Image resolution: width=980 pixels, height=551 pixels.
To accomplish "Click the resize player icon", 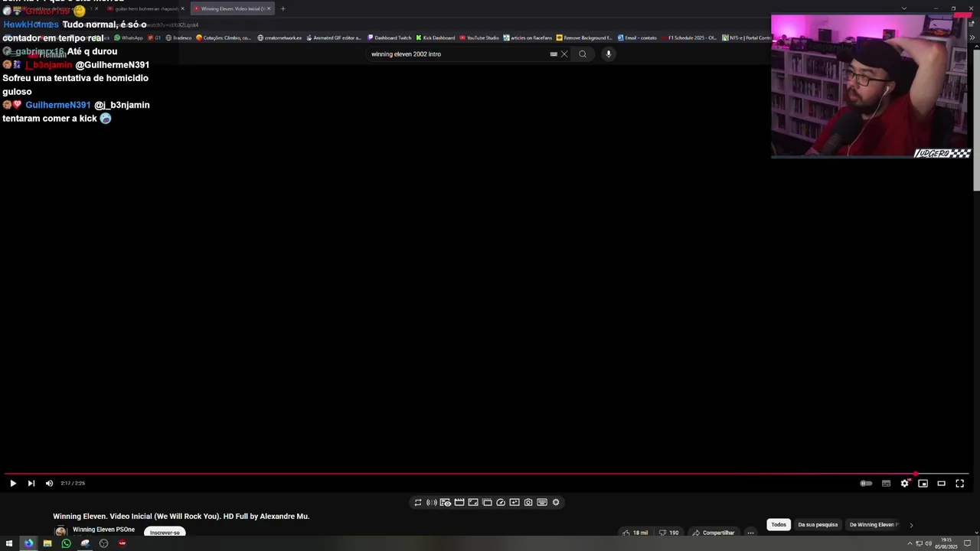I will [x=473, y=502].
